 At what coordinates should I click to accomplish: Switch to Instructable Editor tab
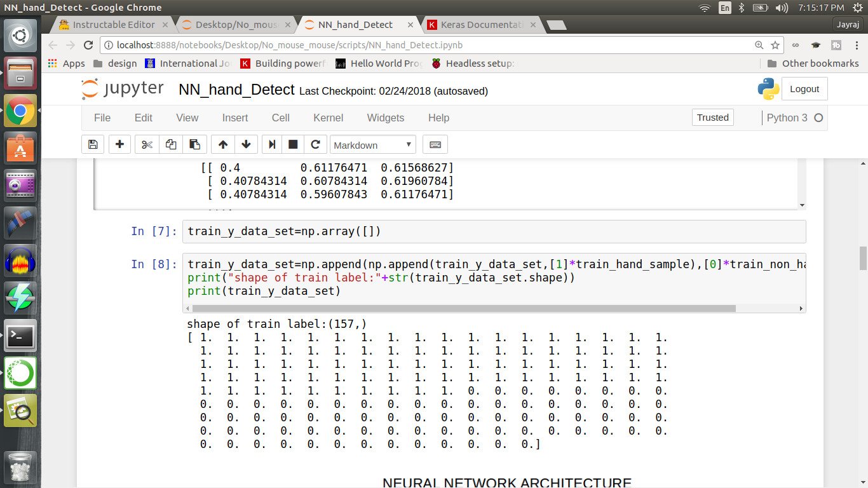click(x=114, y=25)
